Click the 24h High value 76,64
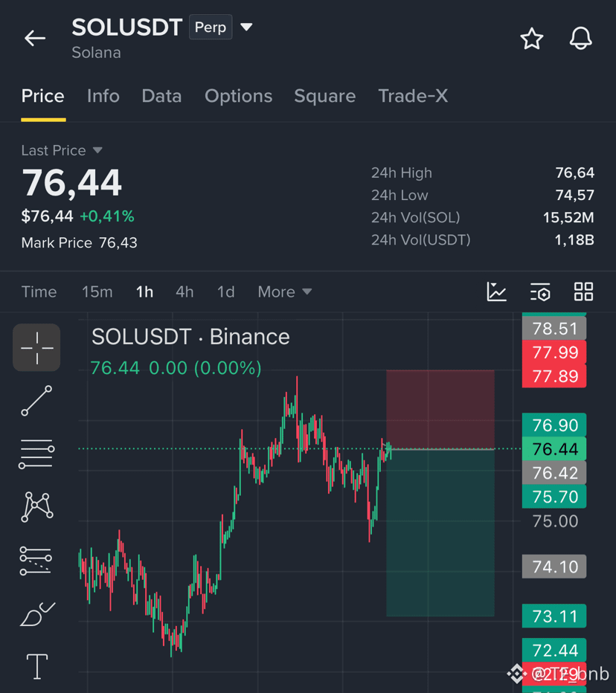This screenshot has width=616, height=693. tap(574, 173)
